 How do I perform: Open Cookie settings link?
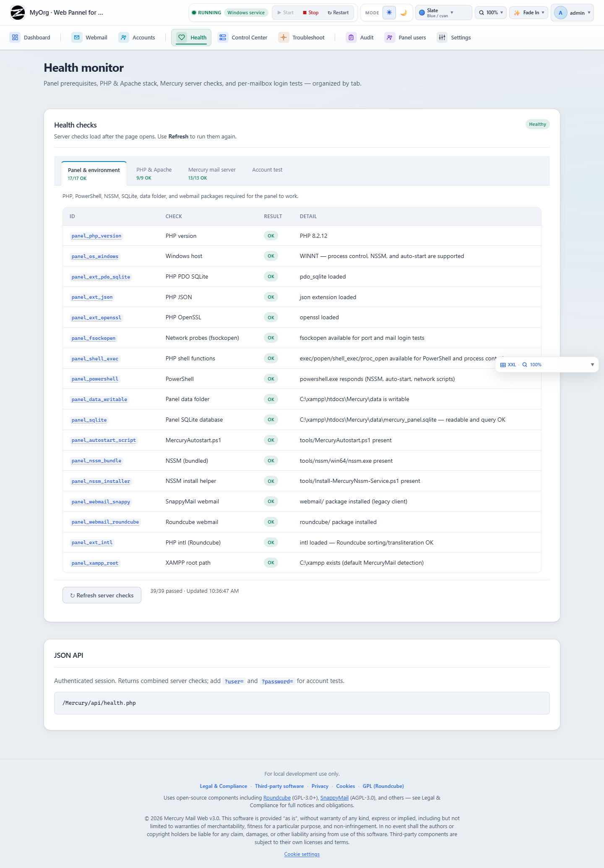(302, 854)
